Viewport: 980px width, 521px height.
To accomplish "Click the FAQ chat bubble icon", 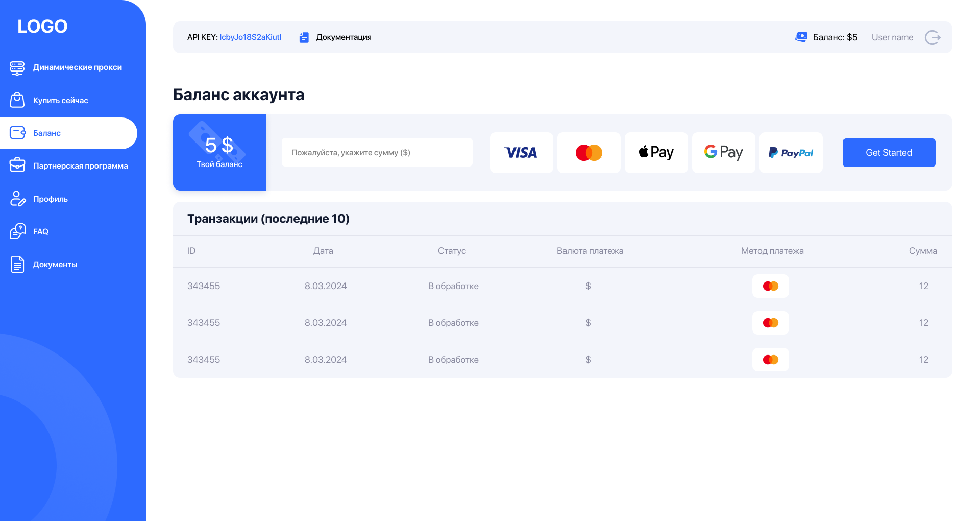I will pos(18,231).
